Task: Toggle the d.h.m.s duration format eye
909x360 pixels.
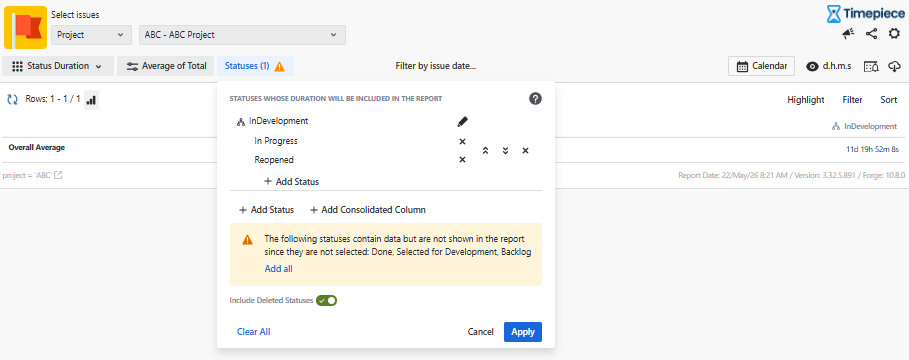Action: (812, 66)
